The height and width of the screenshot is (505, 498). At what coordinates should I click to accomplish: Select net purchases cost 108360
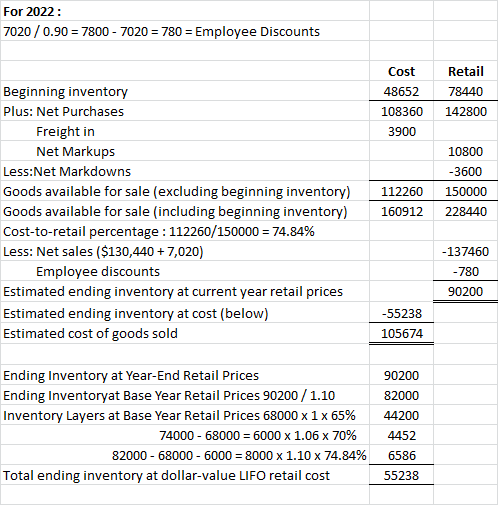pos(402,112)
